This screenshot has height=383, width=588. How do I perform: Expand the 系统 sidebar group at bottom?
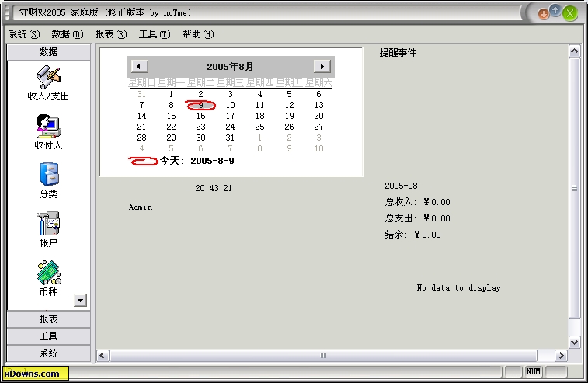pos(48,353)
